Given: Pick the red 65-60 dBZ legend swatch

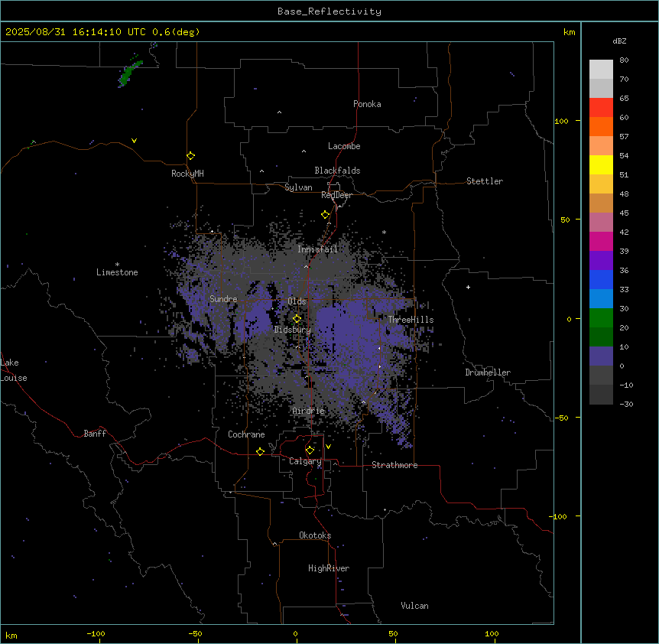Looking at the screenshot, I should (x=601, y=108).
